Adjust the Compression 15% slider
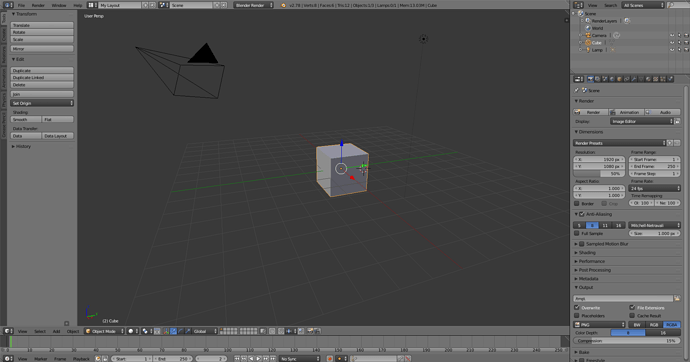 pyautogui.click(x=627, y=341)
